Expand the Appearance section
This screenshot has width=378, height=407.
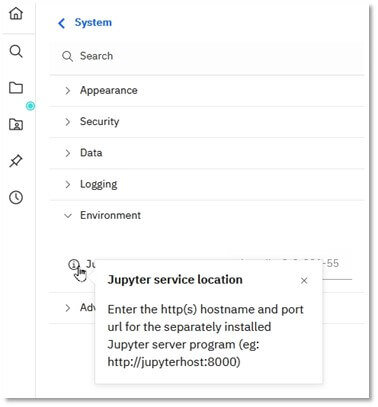tap(207, 90)
